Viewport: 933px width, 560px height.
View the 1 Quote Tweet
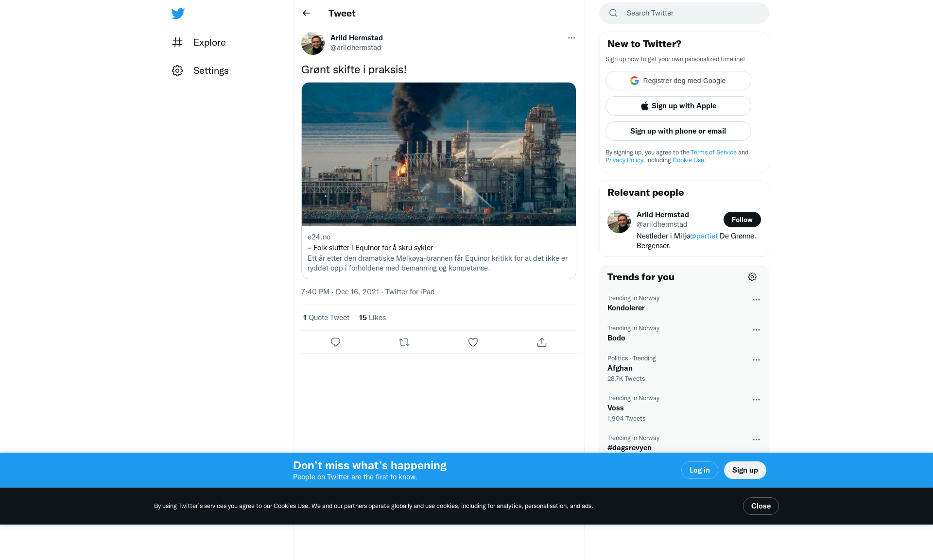[x=326, y=318]
